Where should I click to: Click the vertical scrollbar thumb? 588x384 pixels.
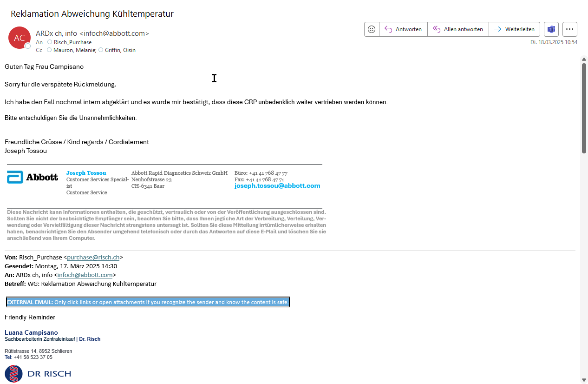(x=584, y=107)
